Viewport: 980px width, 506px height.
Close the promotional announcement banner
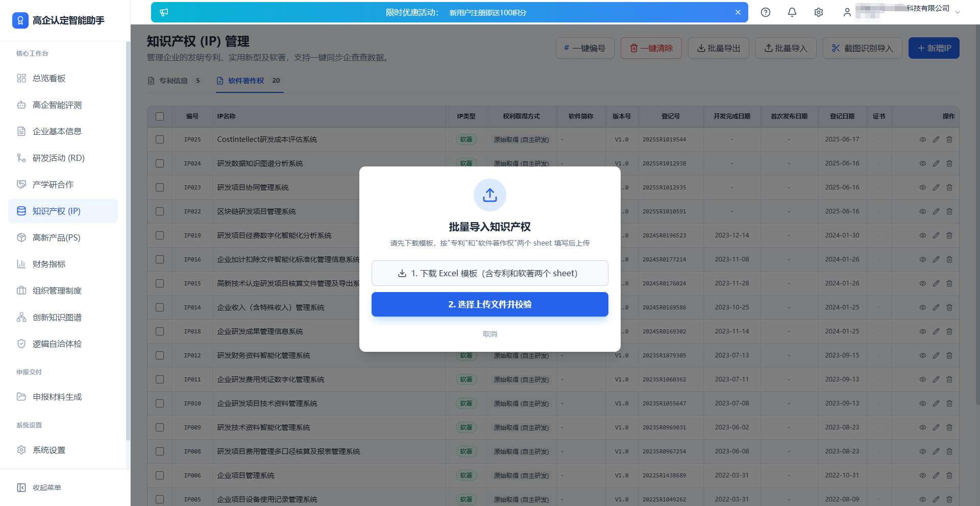coord(738,12)
